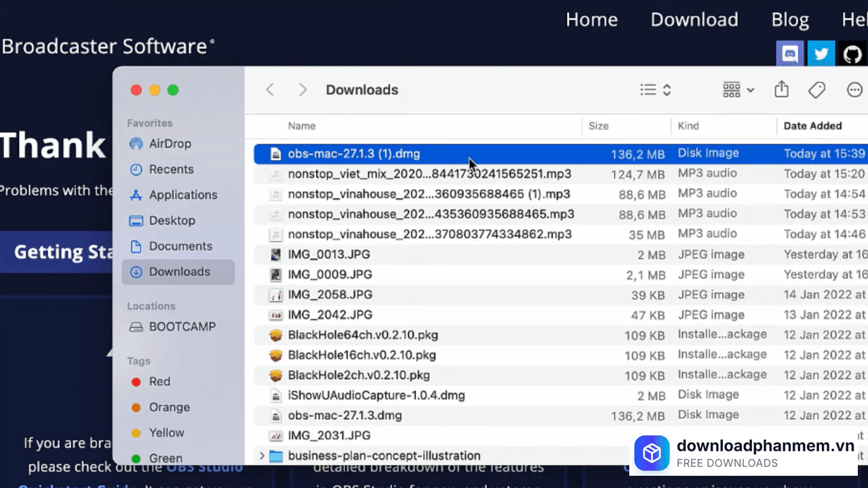The image size is (868, 488).
Task: Expand the business-plan-concept-illustration folder
Action: pos(262,456)
